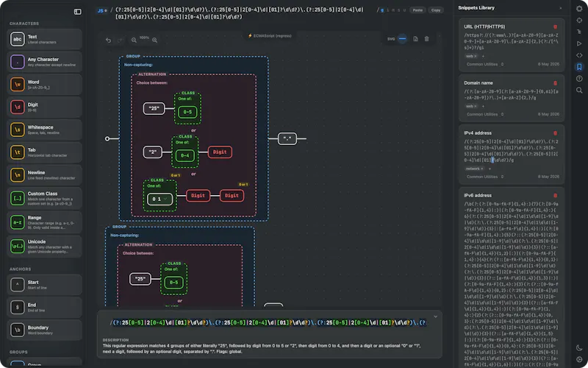The image size is (588, 368).
Task: Toggle dark mode moon icon
Action: pyautogui.click(x=579, y=348)
